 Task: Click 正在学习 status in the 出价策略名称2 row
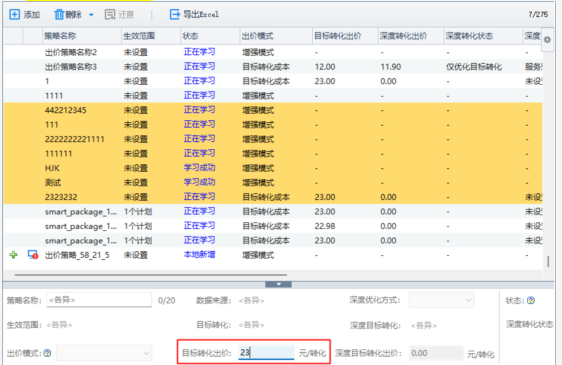pos(199,52)
